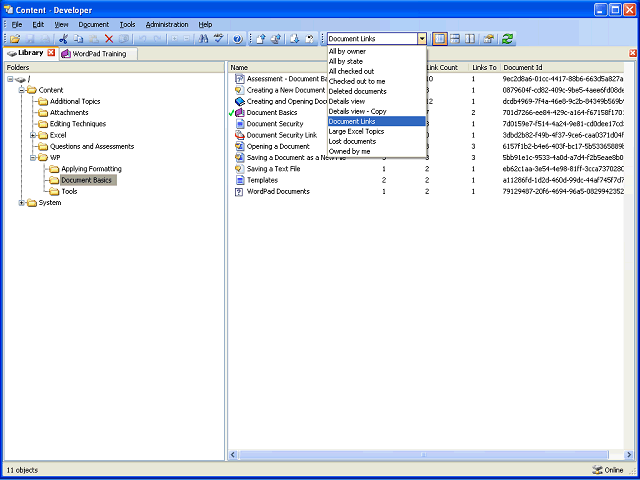Click the open folder toolbar icon

click(15, 39)
